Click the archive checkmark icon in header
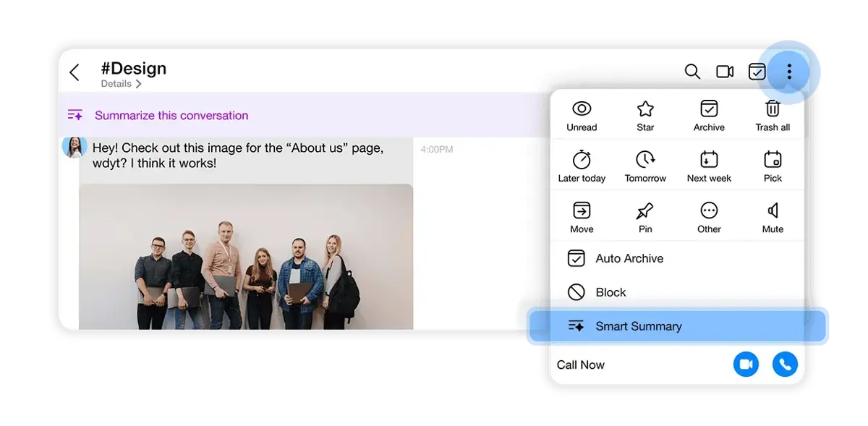 tap(757, 72)
